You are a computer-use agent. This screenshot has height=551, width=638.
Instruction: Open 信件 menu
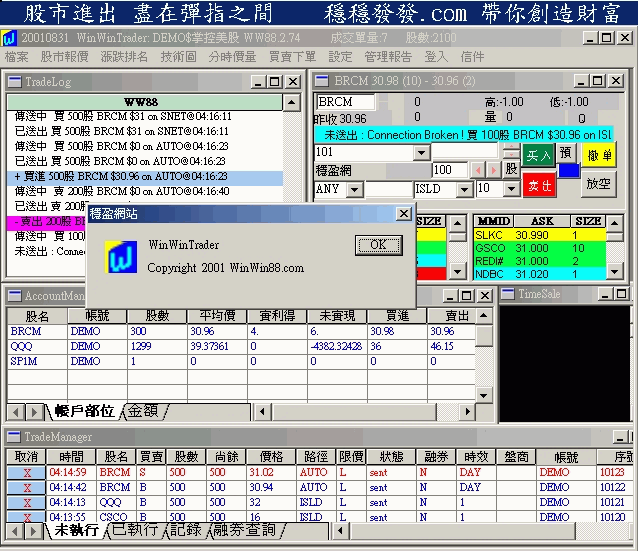(472, 57)
